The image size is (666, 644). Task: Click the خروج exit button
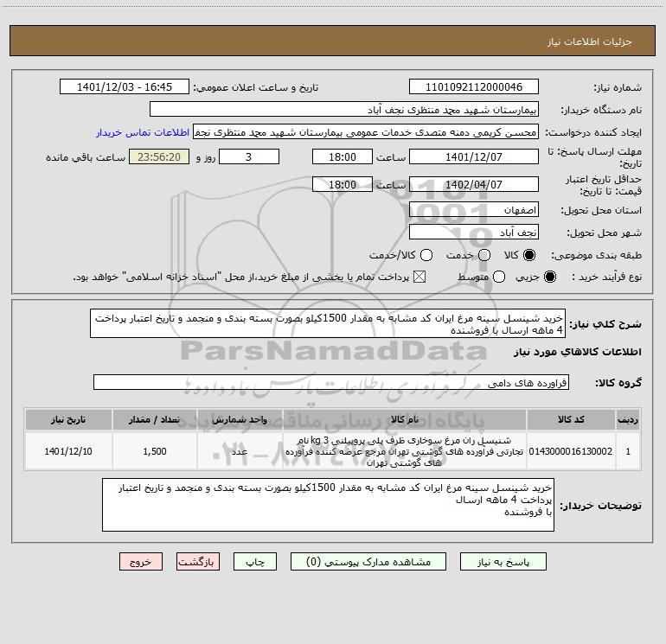[141, 562]
